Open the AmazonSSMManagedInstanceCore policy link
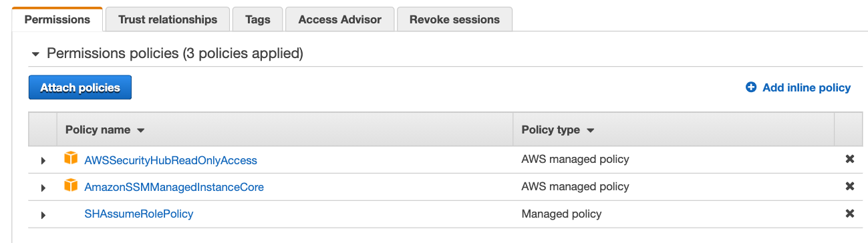The width and height of the screenshot is (868, 243). tap(174, 187)
